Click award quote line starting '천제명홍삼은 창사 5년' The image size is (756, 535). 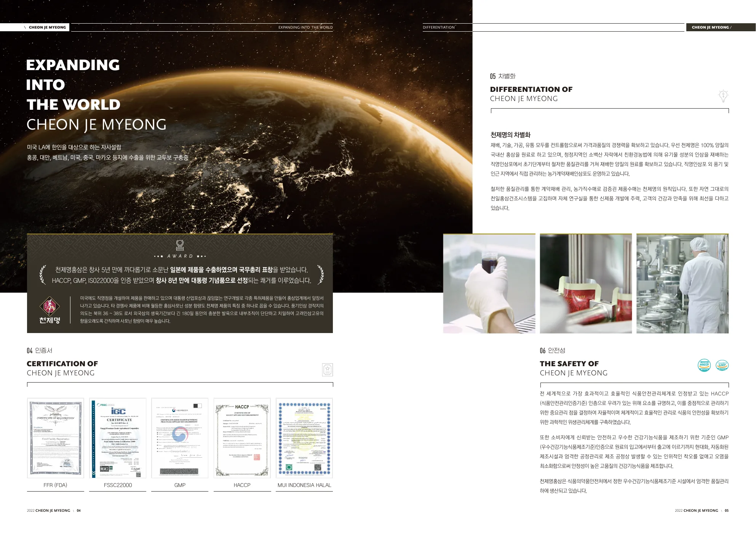click(181, 270)
